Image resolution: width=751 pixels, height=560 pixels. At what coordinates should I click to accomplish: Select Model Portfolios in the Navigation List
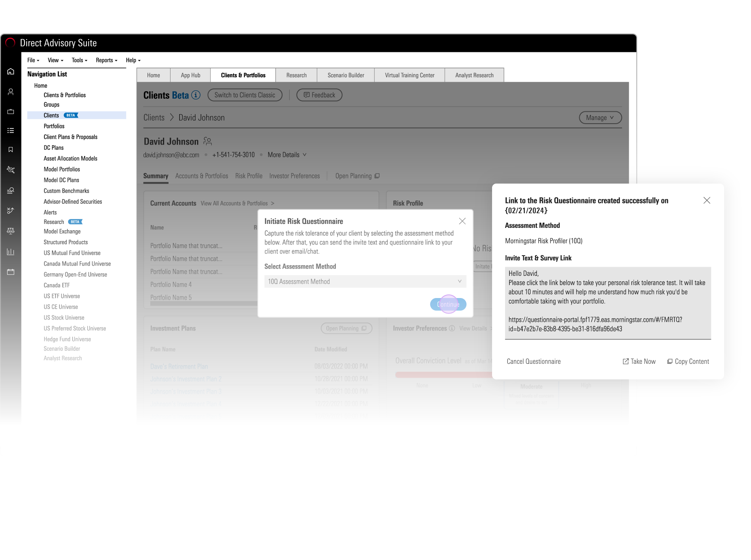62,169
